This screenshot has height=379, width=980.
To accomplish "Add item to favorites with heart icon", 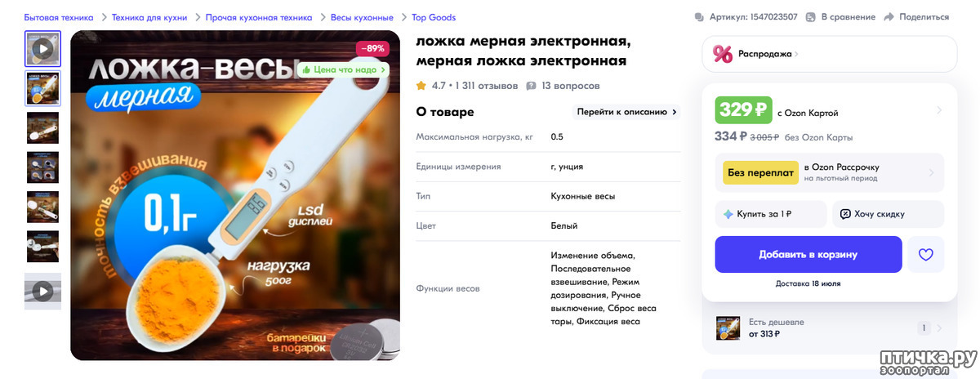I will click(x=925, y=255).
